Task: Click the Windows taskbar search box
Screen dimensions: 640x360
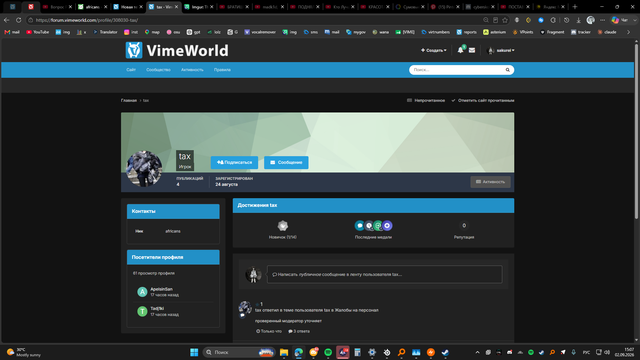Action: (x=239, y=352)
